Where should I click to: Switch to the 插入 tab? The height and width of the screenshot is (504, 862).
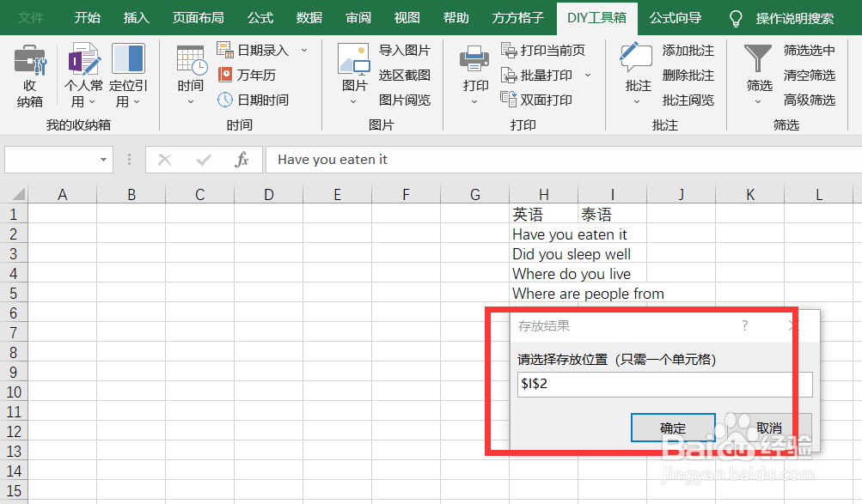pos(137,18)
